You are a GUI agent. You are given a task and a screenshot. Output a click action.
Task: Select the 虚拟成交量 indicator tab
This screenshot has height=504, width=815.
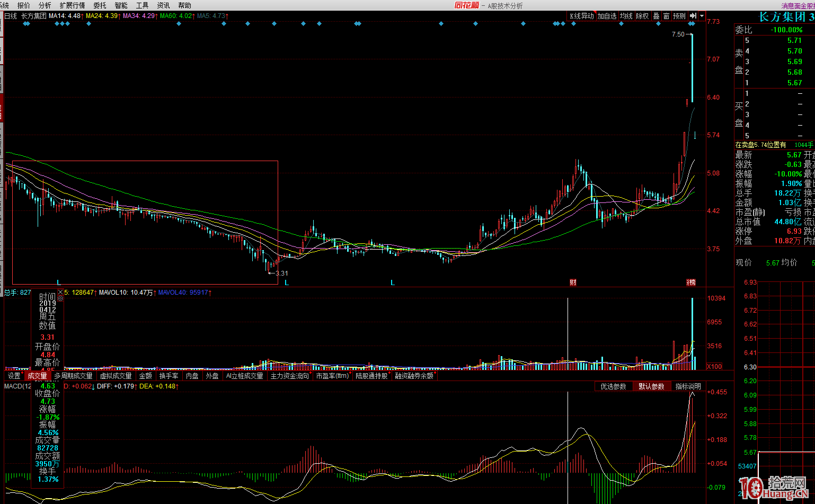point(116,376)
